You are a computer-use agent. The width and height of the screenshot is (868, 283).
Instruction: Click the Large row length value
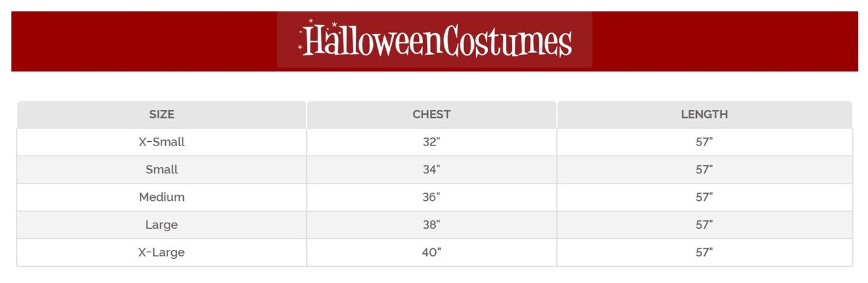(704, 225)
